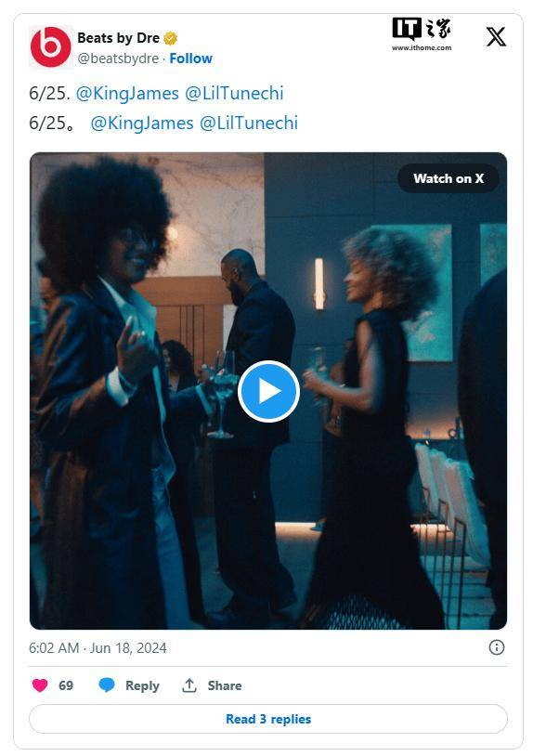
Task: Follow the beatsbydre account
Action: pyautogui.click(x=191, y=59)
